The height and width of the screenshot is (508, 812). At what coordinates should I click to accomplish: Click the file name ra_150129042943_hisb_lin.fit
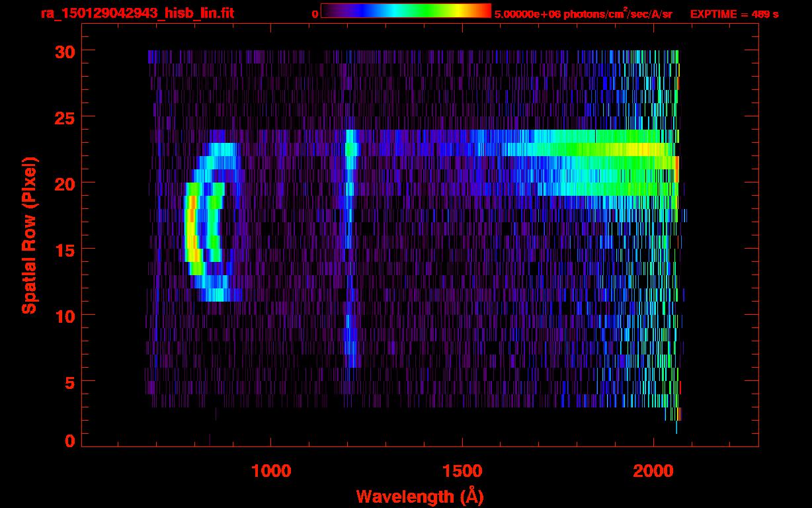[x=137, y=13]
